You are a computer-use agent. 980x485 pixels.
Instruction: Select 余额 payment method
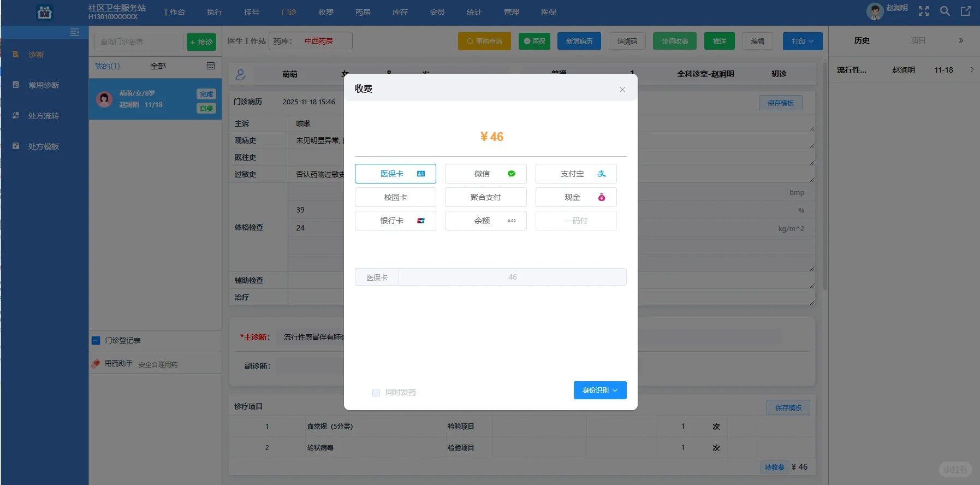point(486,221)
